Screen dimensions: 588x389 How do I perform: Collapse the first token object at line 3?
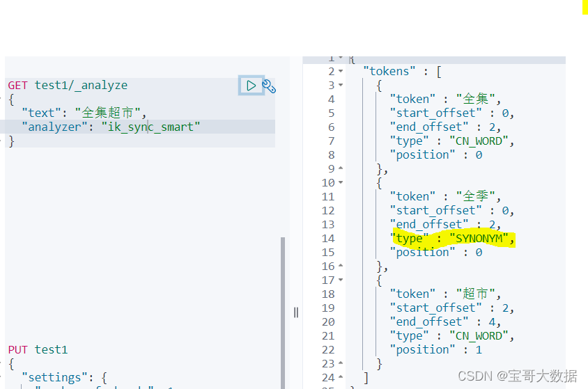[x=341, y=85]
